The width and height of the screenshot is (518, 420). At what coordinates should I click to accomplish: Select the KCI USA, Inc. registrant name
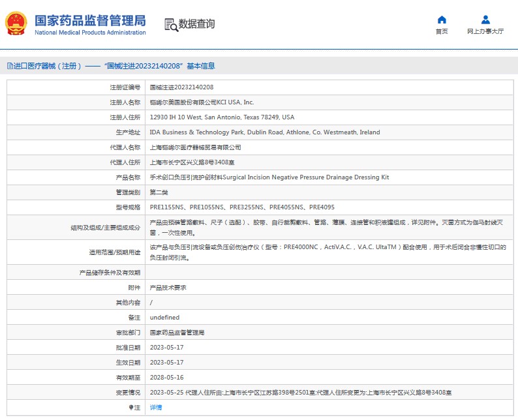point(202,102)
